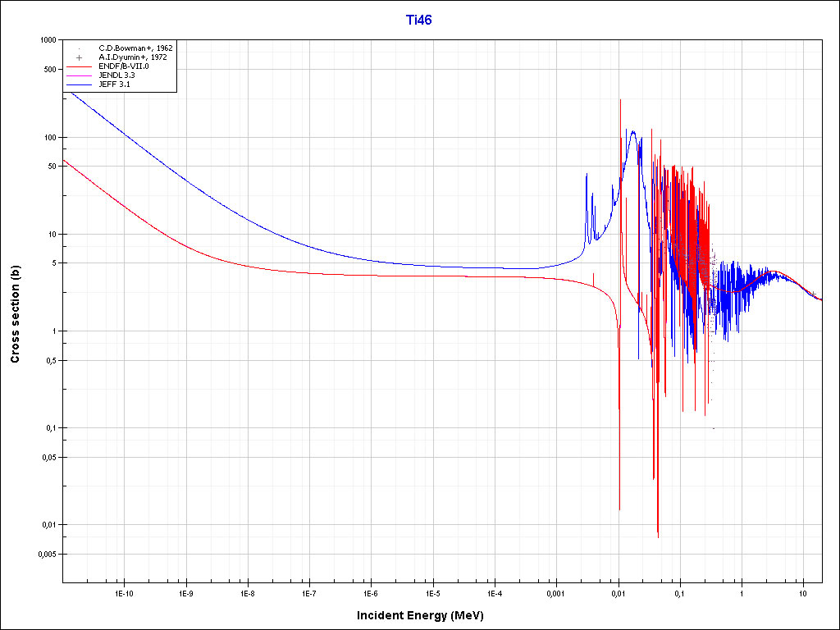This screenshot has height=630, width=840.
Task: Click the Incident Energy (MeV) axis title
Action: [426, 615]
